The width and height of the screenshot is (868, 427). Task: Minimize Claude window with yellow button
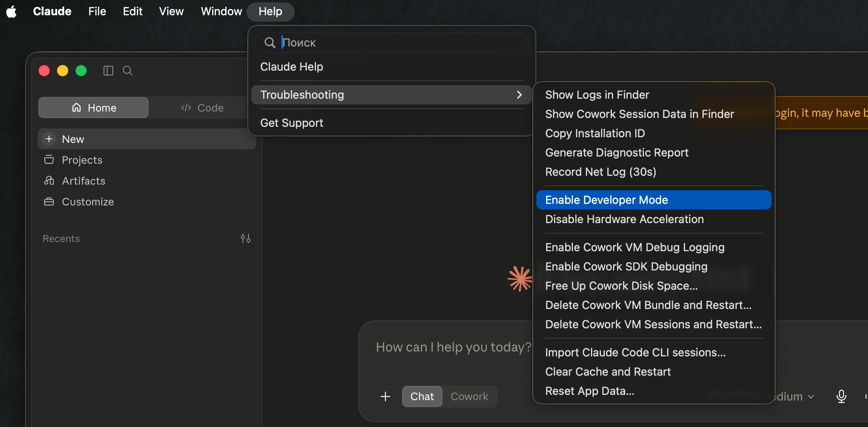(x=63, y=71)
